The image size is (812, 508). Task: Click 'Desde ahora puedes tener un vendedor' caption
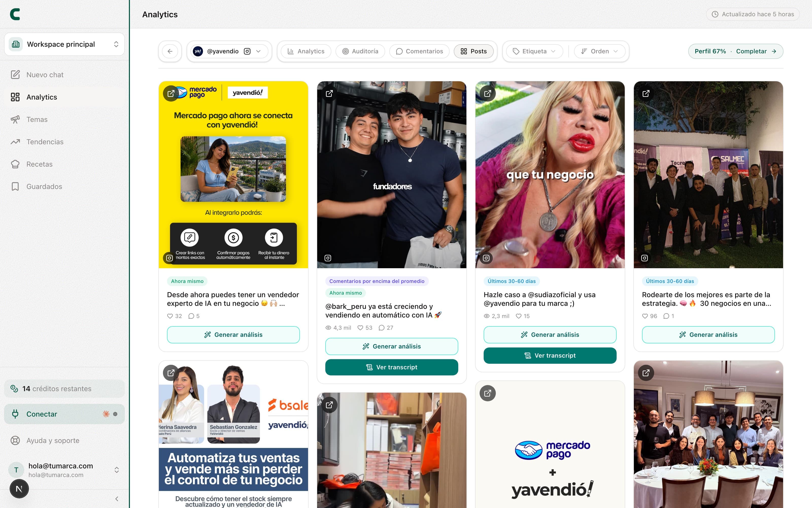(x=233, y=299)
